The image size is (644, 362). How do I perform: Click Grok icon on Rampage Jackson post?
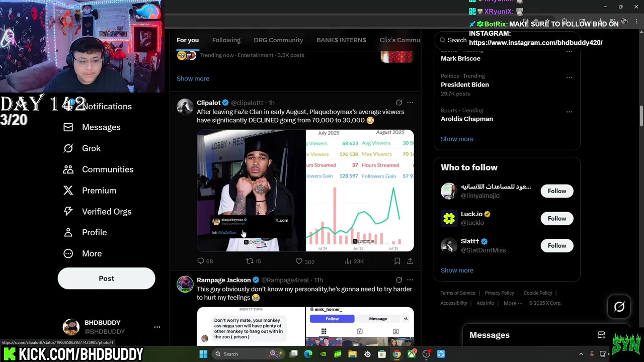(x=399, y=280)
